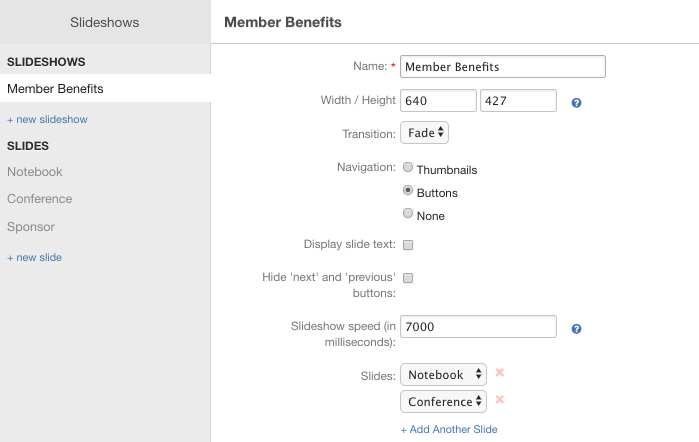This screenshot has height=442, width=699.
Task: Remove the Conference slide with red X
Action: [x=500, y=400]
